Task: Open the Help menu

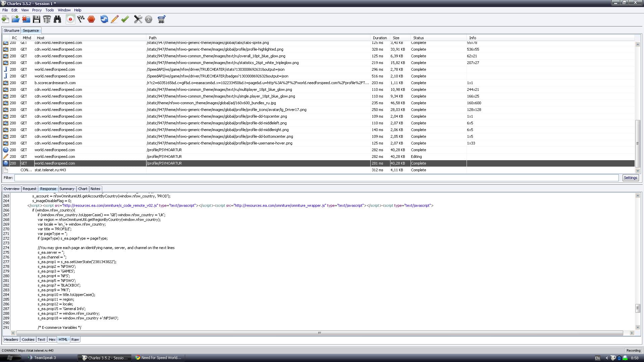Action: 77,10
